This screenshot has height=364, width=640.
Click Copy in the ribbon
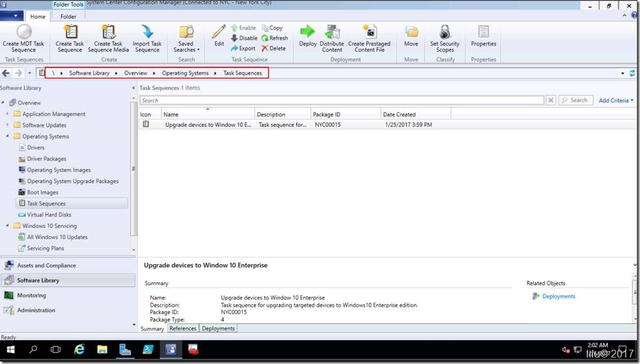[x=272, y=28]
